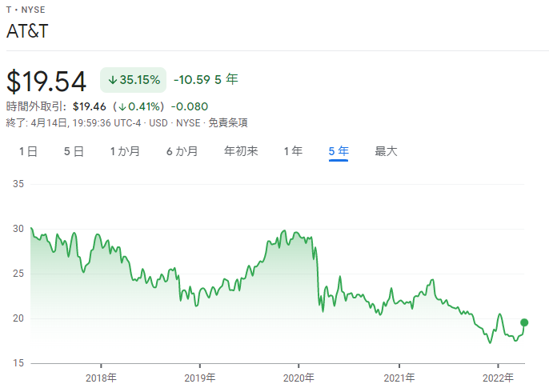Click the -0.080 after-hours change
This screenshot has height=392, width=549.
[190, 106]
